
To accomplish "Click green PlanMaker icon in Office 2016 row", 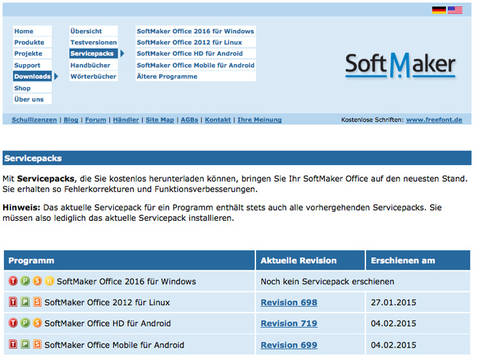I will point(25,281).
